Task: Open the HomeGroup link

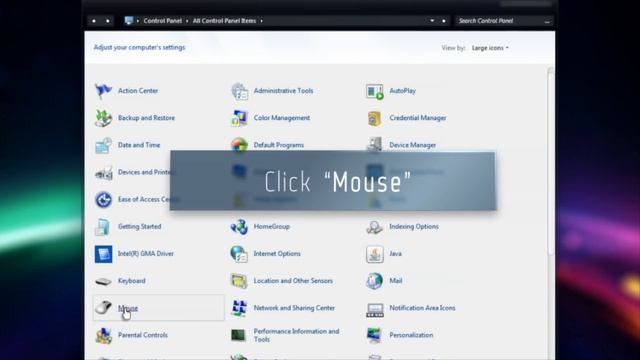Action: [271, 226]
